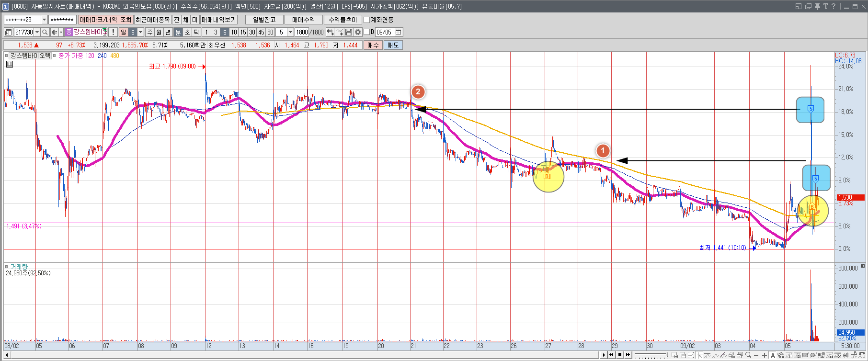The image size is (868, 361).
Task: Fast-forward chart replay with double-right arrows
Action: [628, 355]
